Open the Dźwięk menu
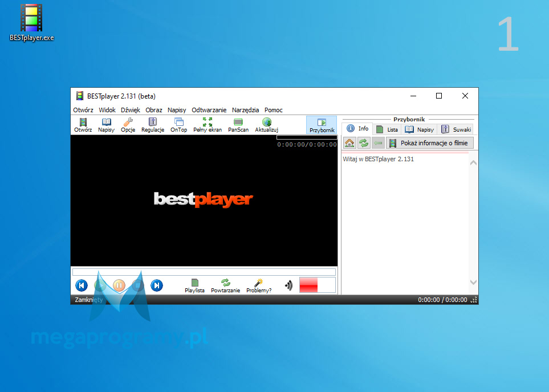549x392 pixels. coord(131,110)
